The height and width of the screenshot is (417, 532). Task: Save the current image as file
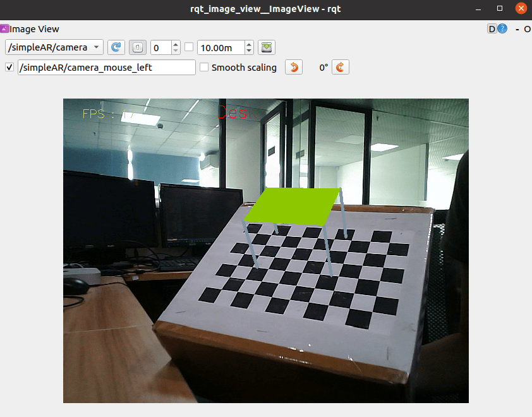[x=267, y=47]
